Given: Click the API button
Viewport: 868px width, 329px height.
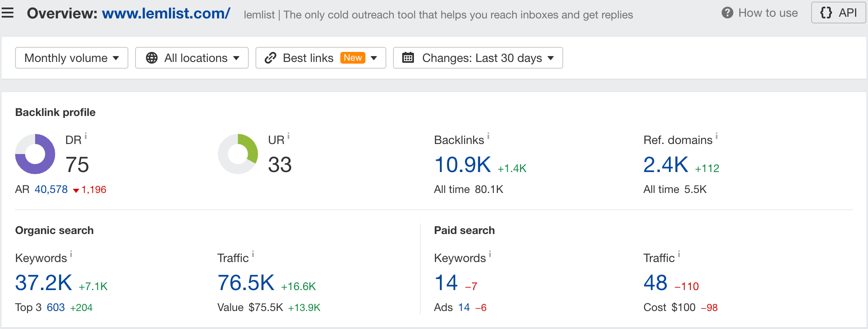Looking at the screenshot, I should [x=838, y=13].
